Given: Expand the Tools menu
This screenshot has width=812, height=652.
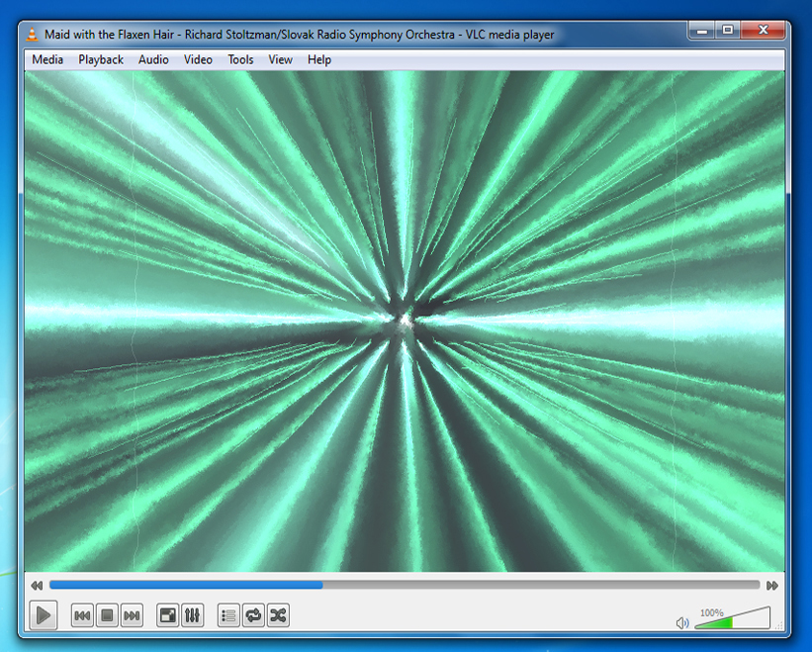Looking at the screenshot, I should (240, 59).
